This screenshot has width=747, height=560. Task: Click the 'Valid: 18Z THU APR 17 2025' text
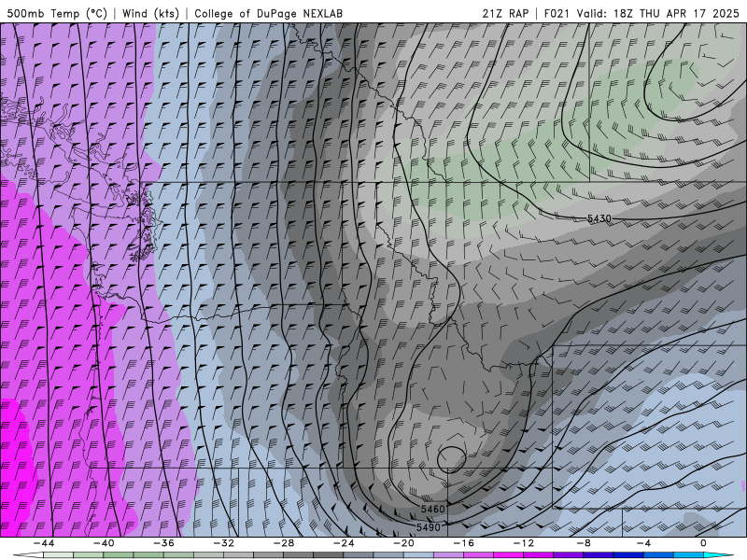tap(658, 13)
